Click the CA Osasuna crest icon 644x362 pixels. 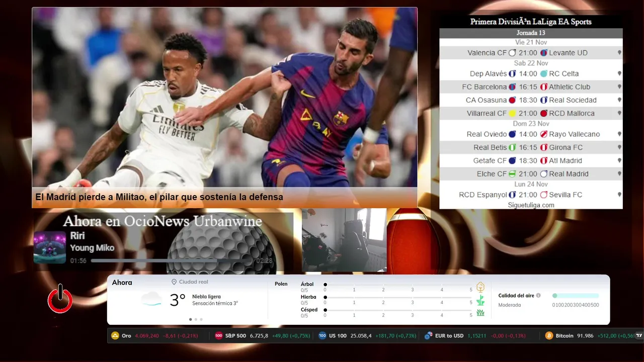[512, 100]
